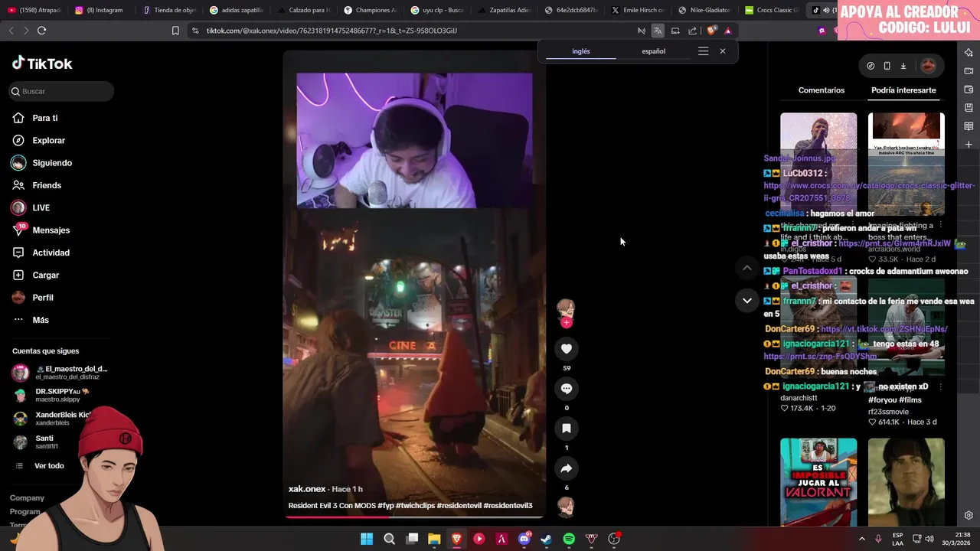This screenshot has height=551, width=980.
Task: Switch to the Crocs Classic browser tab
Action: [x=772, y=10]
